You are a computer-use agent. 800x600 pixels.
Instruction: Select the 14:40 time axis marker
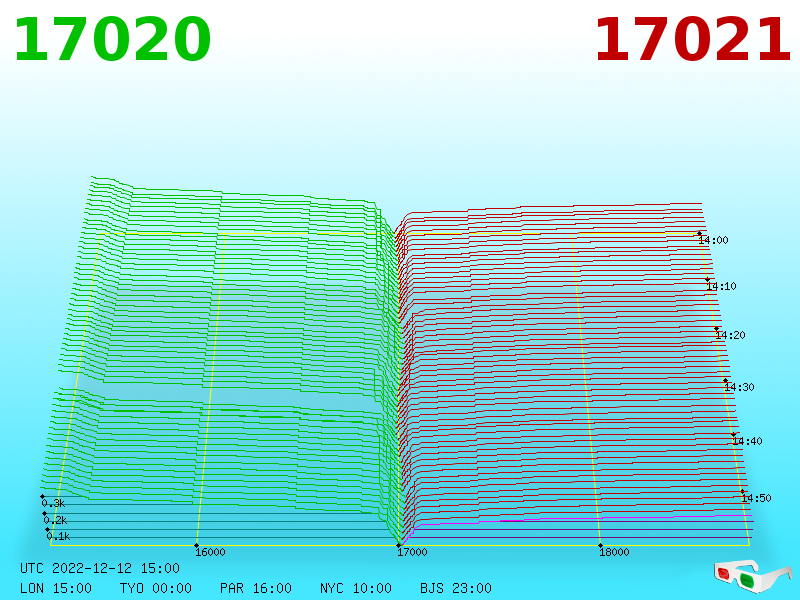coord(747,441)
